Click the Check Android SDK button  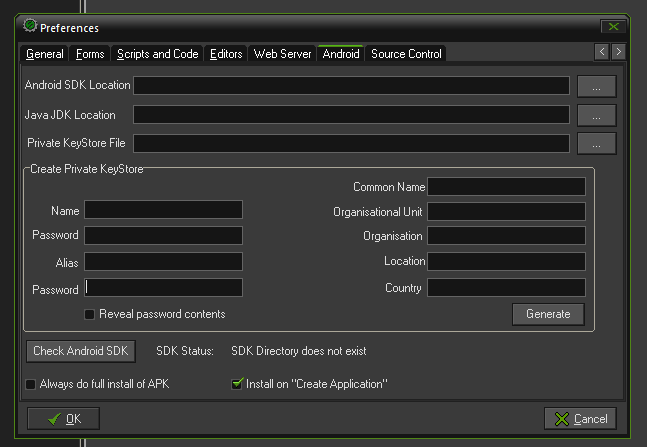pyautogui.click(x=80, y=351)
